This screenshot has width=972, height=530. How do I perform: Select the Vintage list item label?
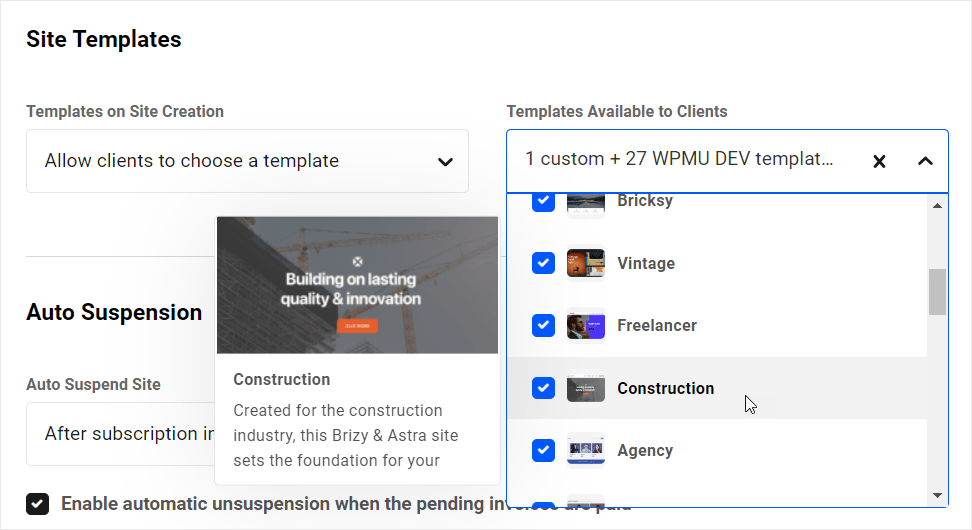click(x=646, y=263)
